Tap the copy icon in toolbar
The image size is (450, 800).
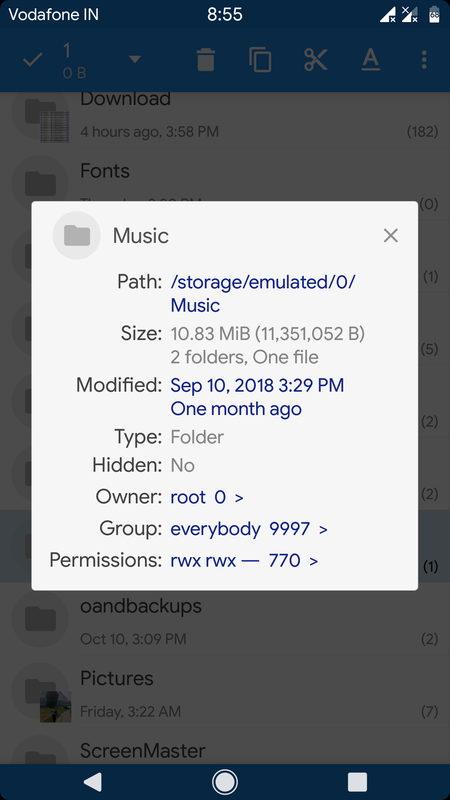point(260,60)
